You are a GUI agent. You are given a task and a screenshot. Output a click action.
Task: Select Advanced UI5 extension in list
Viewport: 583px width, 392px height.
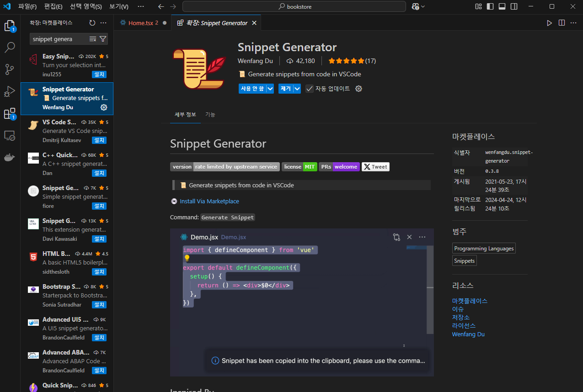(x=67, y=329)
